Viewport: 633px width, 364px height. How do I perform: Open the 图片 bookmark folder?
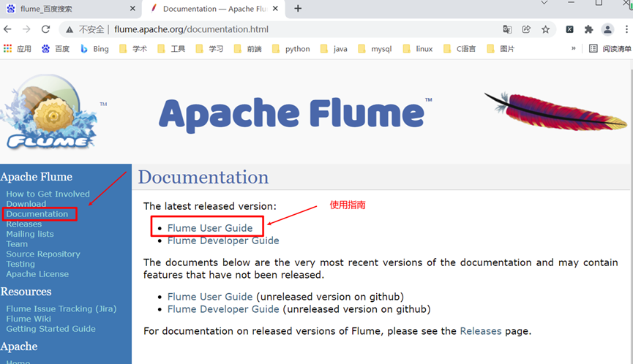pyautogui.click(x=501, y=49)
